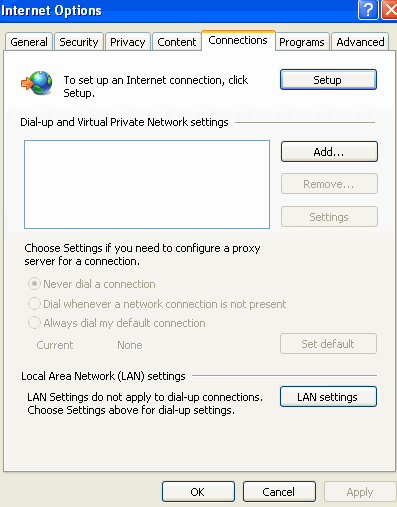Click the Setup button
The image size is (397, 507).
point(328,80)
